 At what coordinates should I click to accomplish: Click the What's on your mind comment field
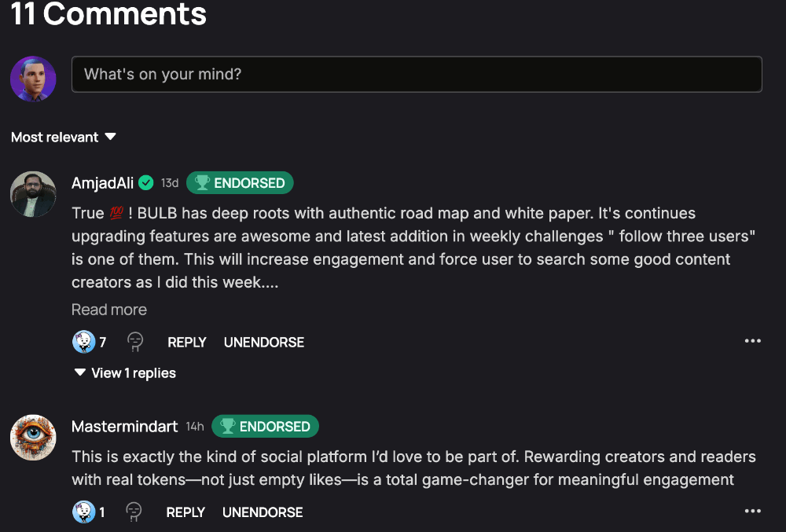tap(417, 74)
